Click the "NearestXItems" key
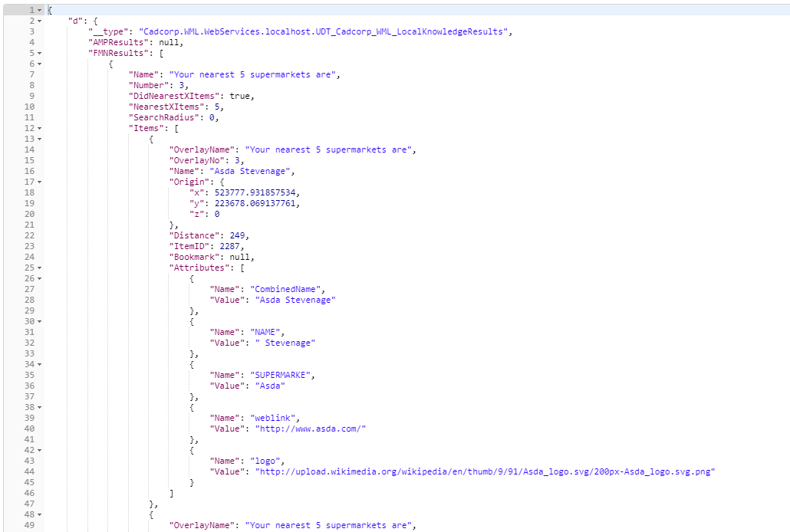Viewport: 790px width, 532px height. 166,107
